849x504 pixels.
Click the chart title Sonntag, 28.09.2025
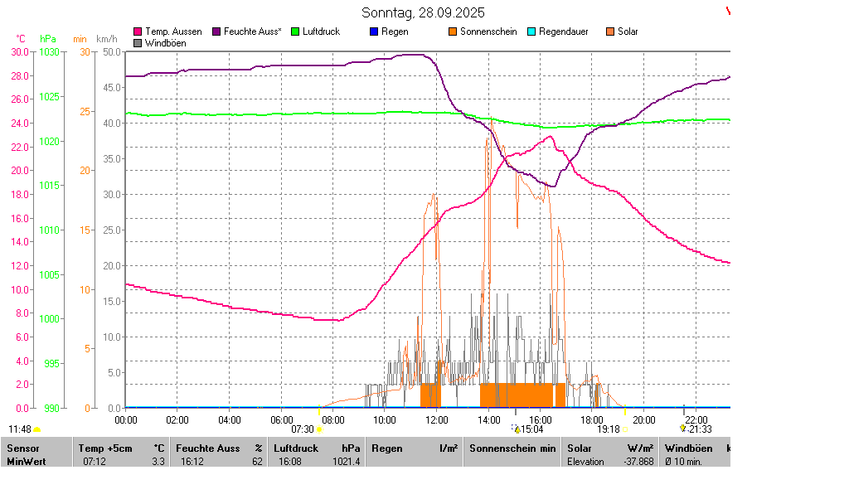[x=424, y=13]
